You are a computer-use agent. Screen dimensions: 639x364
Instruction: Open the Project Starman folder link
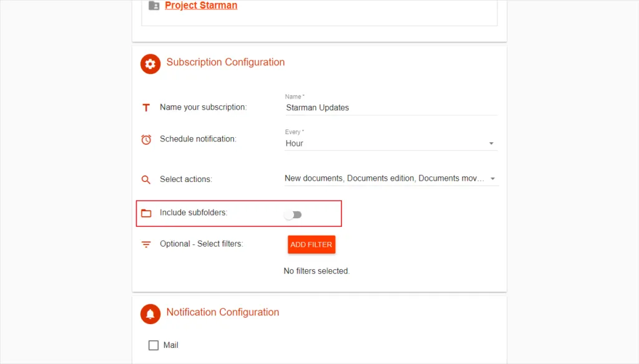(x=201, y=5)
